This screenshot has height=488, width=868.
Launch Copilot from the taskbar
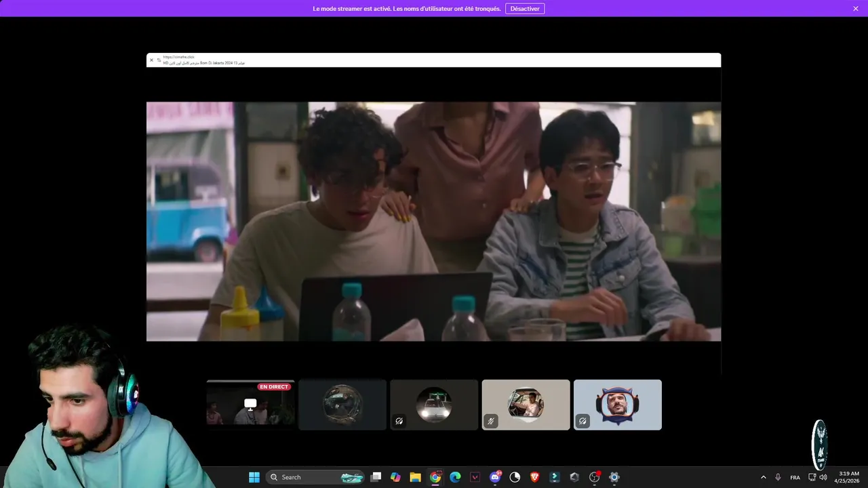[x=395, y=477]
